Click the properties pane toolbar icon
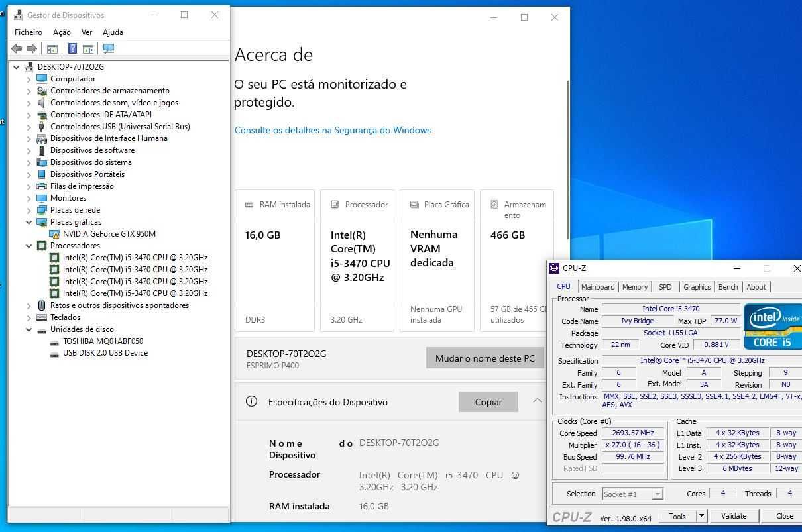Viewport: 802px width, 532px height. pyautogui.click(x=88, y=48)
